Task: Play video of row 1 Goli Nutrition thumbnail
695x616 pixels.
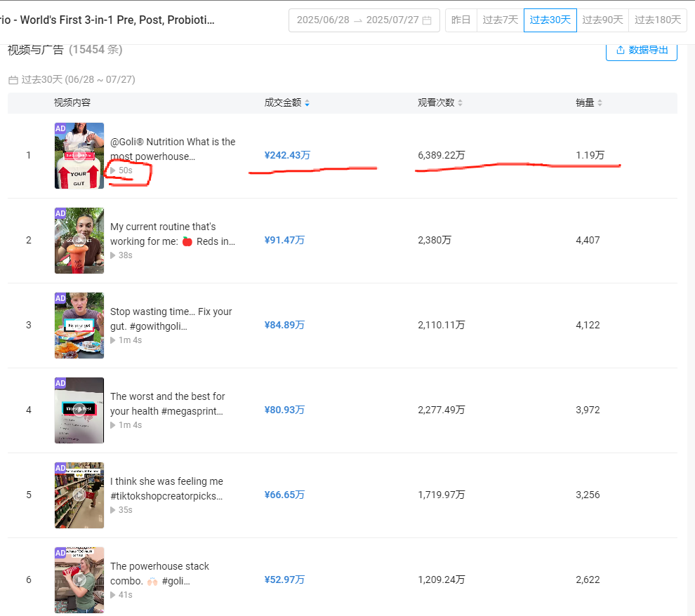Action: pyautogui.click(x=79, y=156)
